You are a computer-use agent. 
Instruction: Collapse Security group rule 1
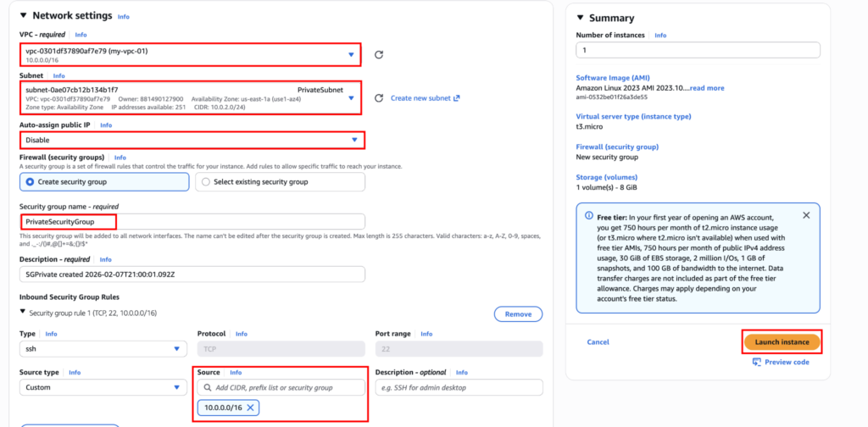point(23,313)
